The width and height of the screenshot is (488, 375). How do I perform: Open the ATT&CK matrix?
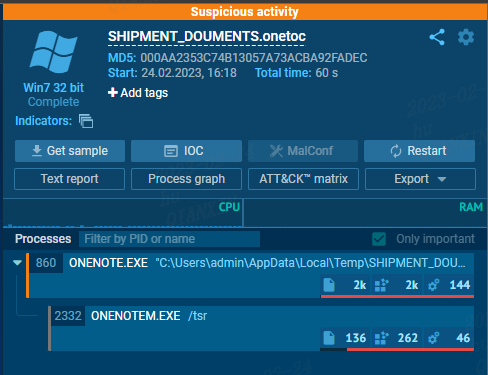point(303,179)
